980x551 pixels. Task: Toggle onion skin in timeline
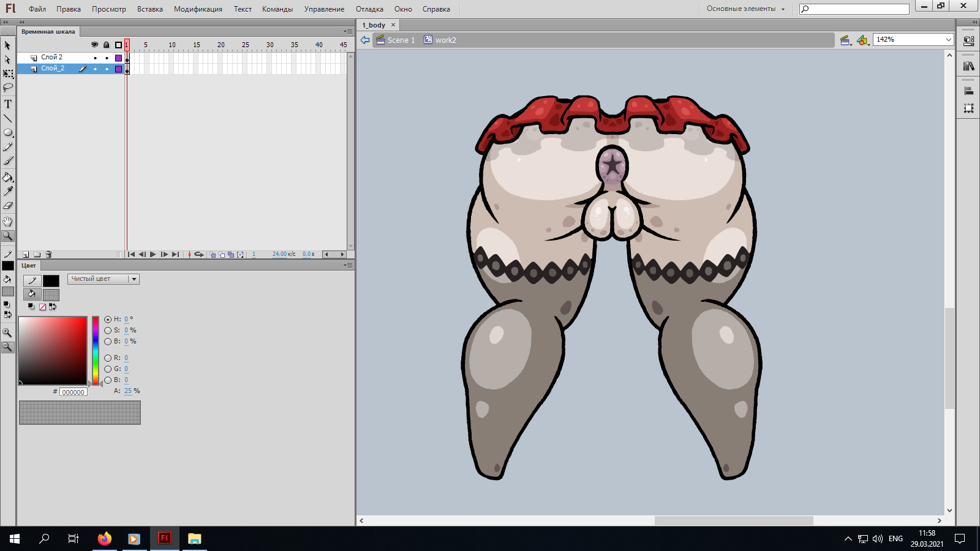pos(213,255)
